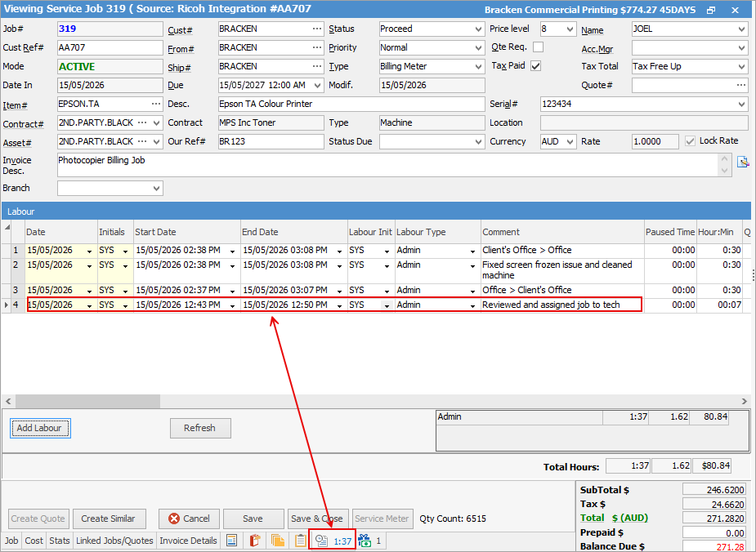The image size is (756, 552).
Task: Click the labour grid horizontal scrollbar thumb
Action: click(x=87, y=401)
